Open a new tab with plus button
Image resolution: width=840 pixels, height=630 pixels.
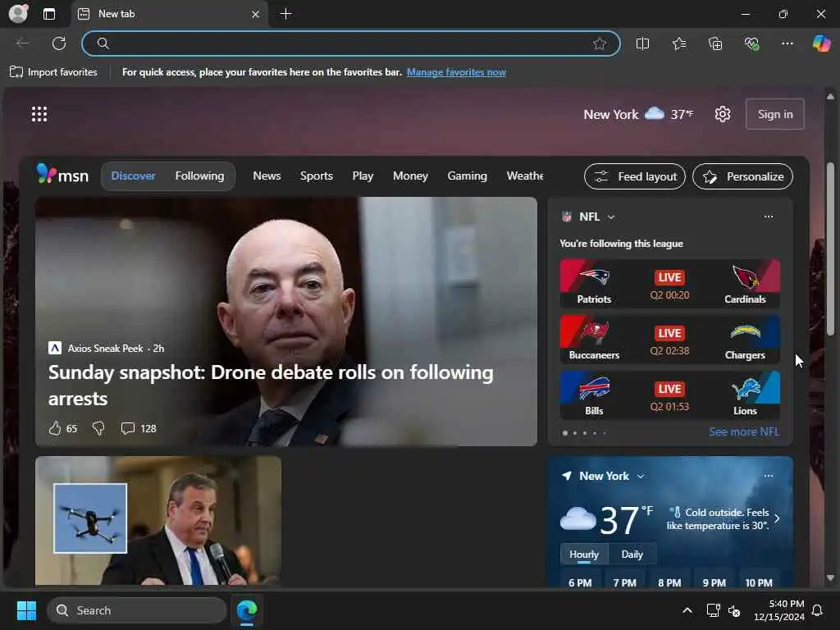(x=285, y=14)
